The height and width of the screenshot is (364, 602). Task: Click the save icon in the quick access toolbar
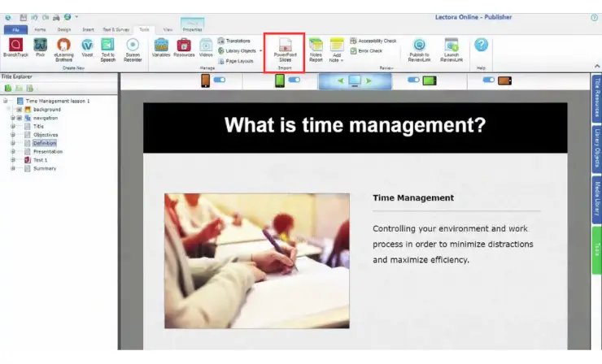pos(24,17)
